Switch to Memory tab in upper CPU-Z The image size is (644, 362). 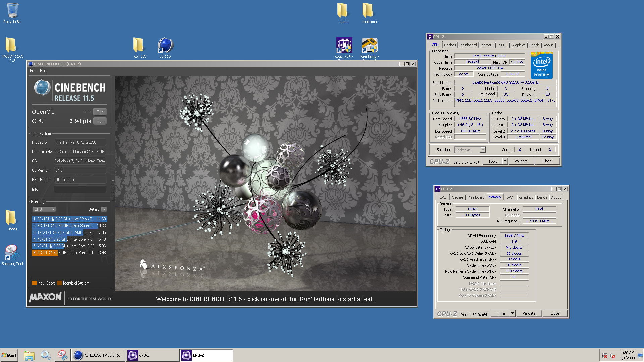pos(487,45)
